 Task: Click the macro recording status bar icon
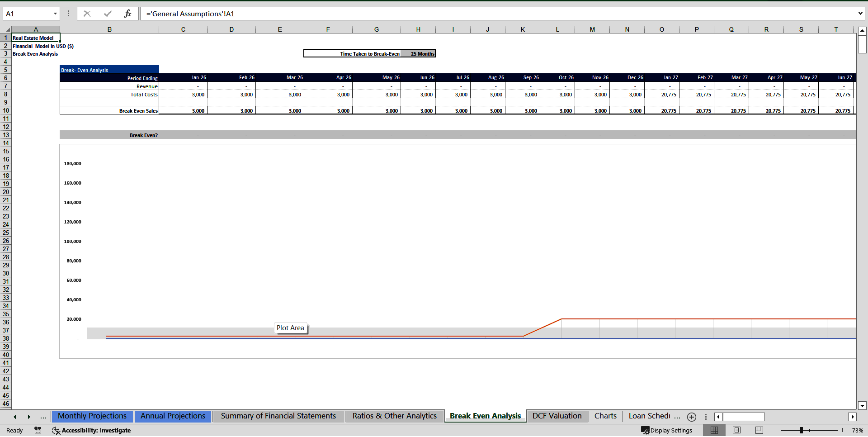click(38, 430)
